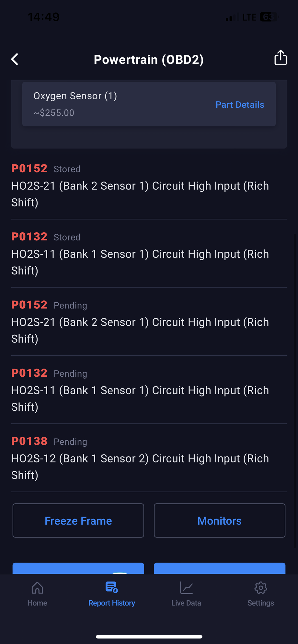Tap the share icon in header
Screen dimensions: 298x644
(x=281, y=58)
